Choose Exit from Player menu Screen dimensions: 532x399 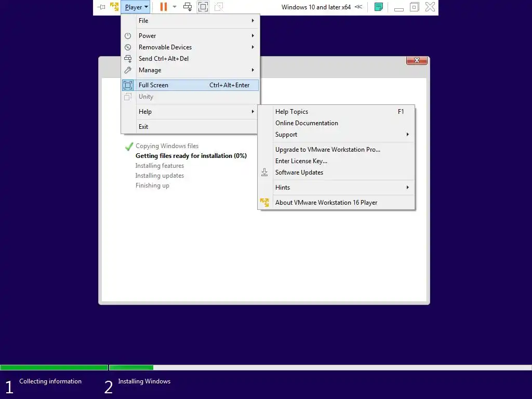[x=190, y=127]
